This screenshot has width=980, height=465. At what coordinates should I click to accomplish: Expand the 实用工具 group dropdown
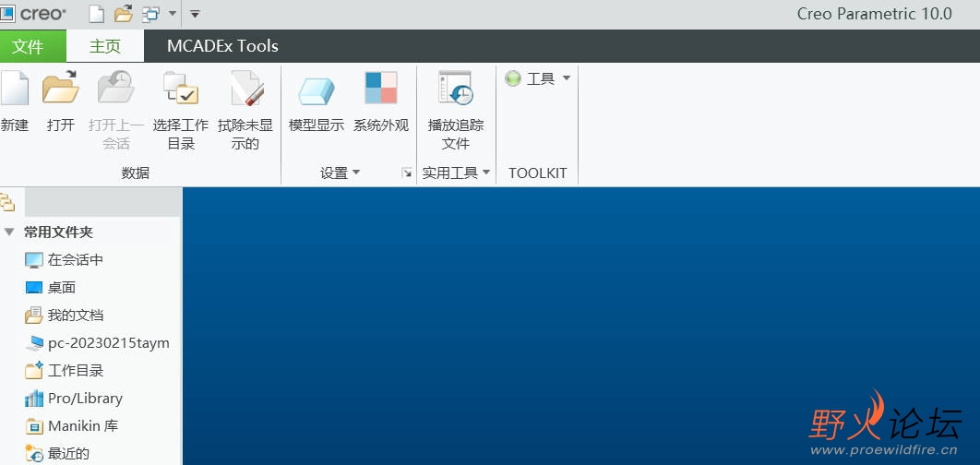tap(486, 172)
